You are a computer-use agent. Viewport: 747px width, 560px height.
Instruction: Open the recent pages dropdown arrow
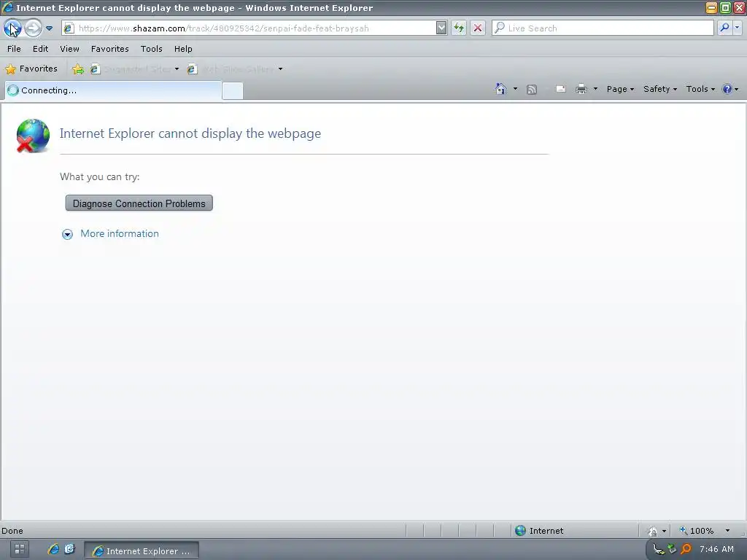click(x=49, y=28)
